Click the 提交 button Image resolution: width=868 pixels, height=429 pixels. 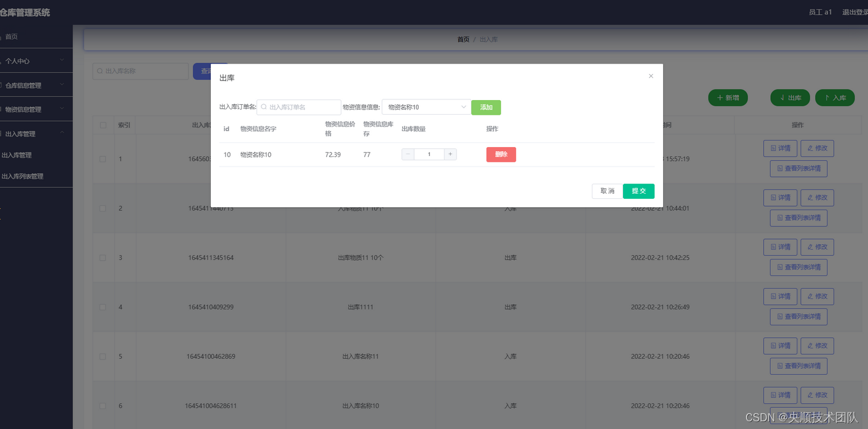point(639,191)
